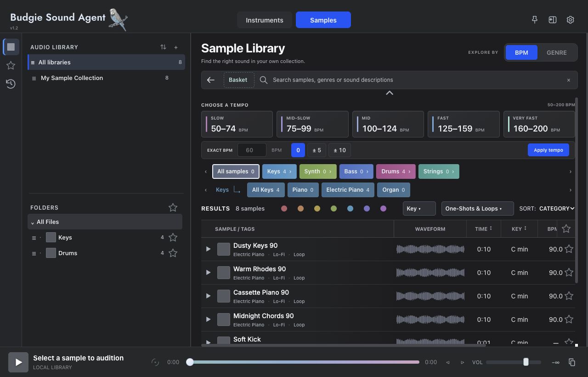
Task: Open the Sort Category dropdown
Action: click(557, 209)
